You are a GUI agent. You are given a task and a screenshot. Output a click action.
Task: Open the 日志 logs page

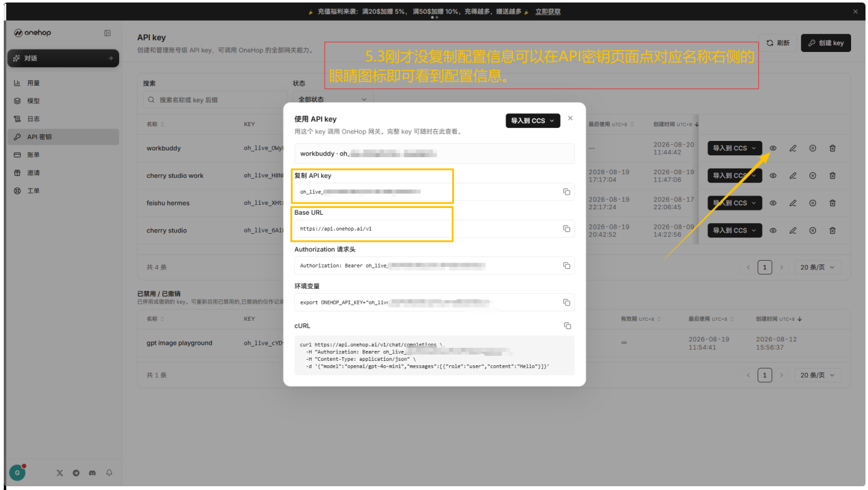click(x=63, y=119)
